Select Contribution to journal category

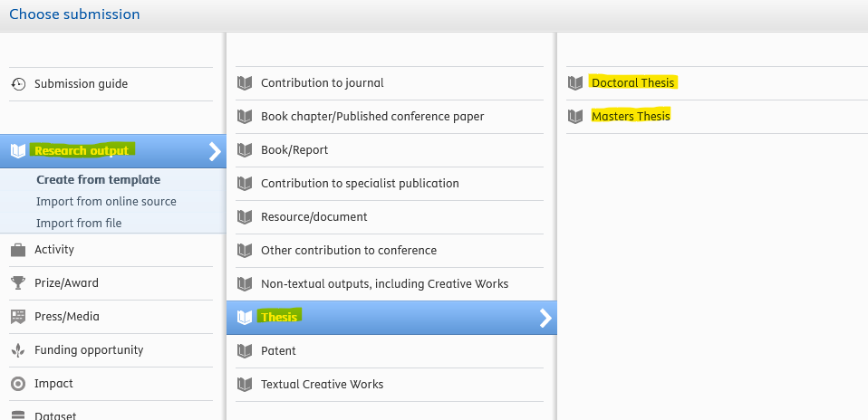322,83
